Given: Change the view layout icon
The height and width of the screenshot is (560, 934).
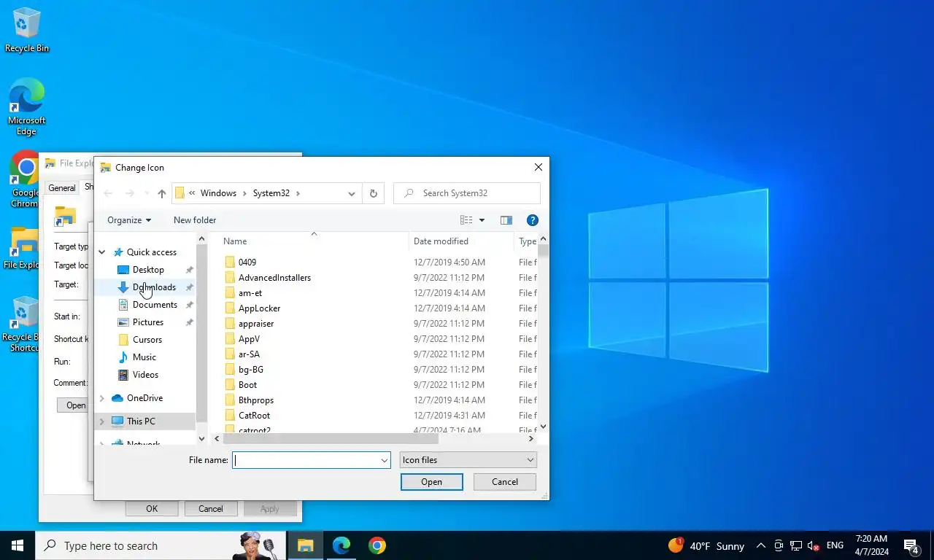Looking at the screenshot, I should click(x=466, y=220).
